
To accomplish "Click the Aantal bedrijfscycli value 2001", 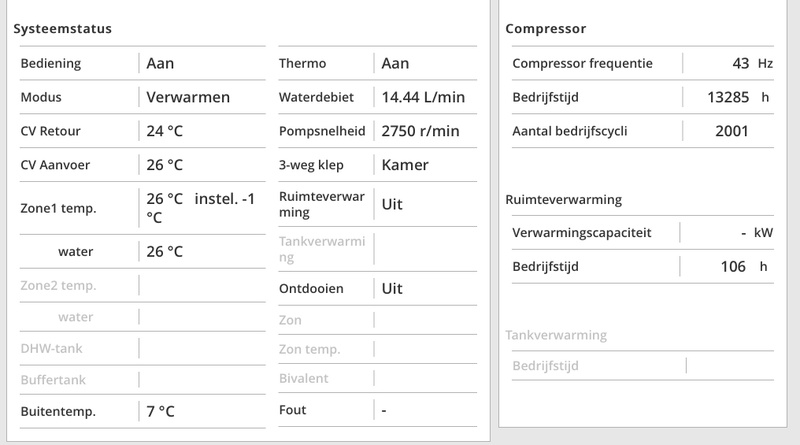I will (732, 131).
